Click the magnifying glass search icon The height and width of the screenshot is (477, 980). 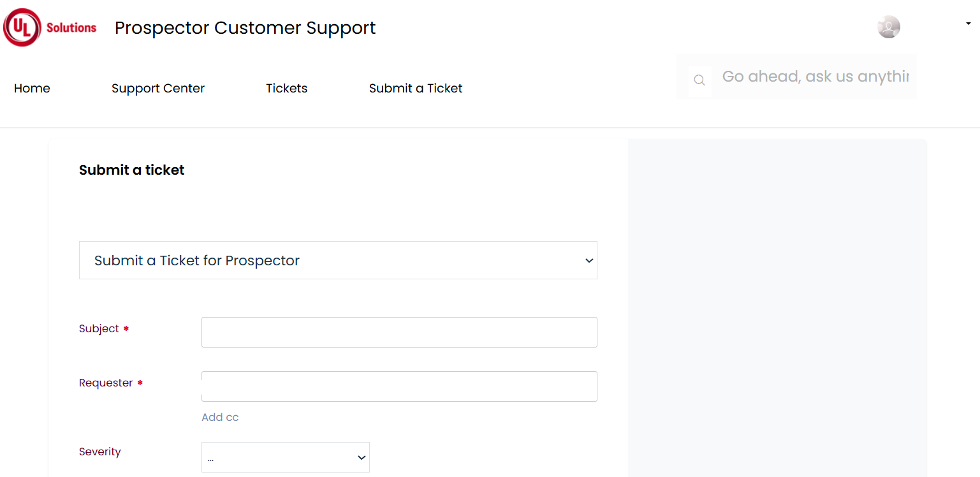(x=699, y=80)
